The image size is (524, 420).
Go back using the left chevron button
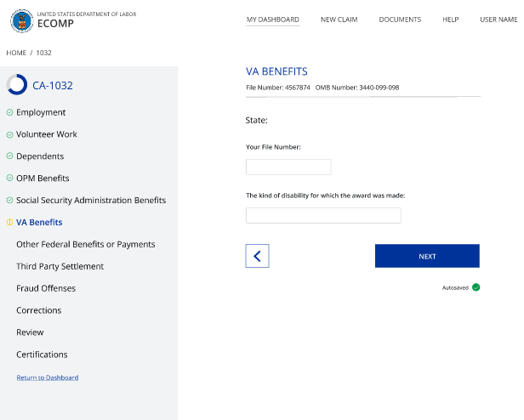coord(257,256)
